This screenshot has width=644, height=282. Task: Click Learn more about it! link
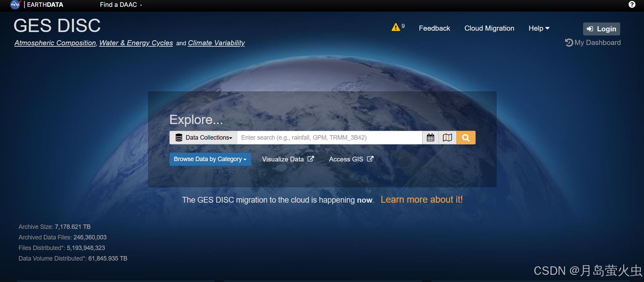pos(422,200)
